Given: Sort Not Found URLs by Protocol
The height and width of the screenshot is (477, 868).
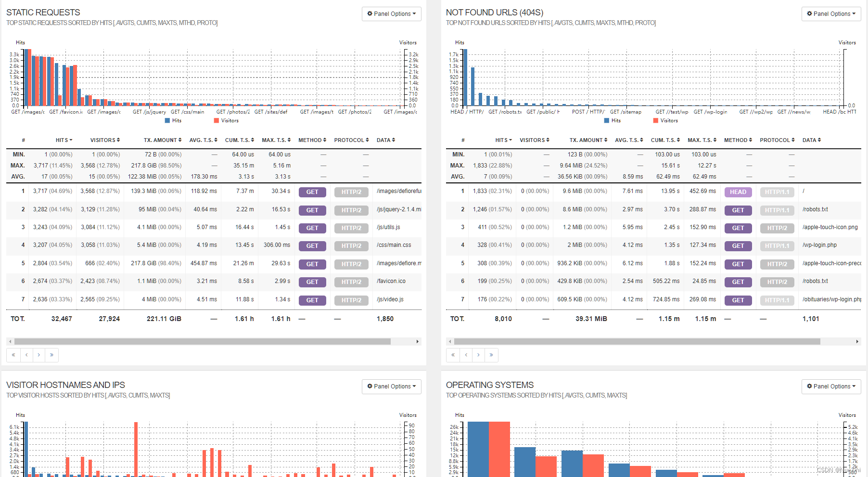Looking at the screenshot, I should [x=777, y=140].
